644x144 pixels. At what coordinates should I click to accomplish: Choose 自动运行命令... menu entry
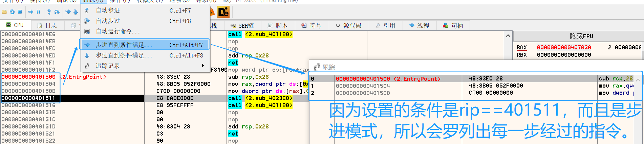[145, 31]
